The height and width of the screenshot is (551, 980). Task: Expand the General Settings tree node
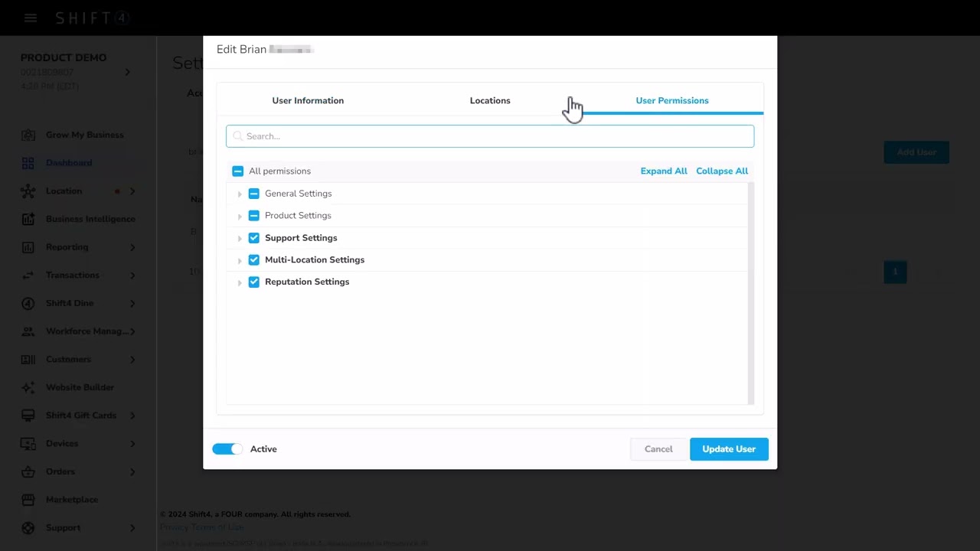pyautogui.click(x=240, y=194)
